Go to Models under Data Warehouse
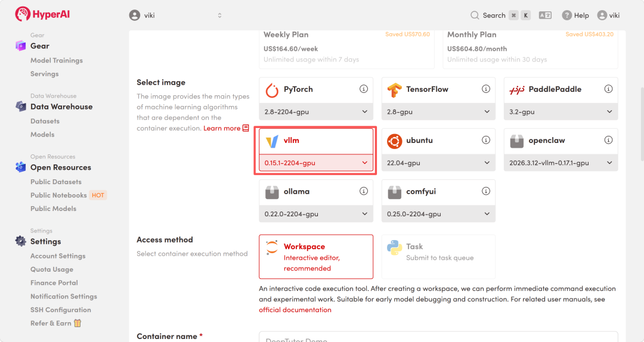The width and height of the screenshot is (644, 342). click(x=42, y=135)
